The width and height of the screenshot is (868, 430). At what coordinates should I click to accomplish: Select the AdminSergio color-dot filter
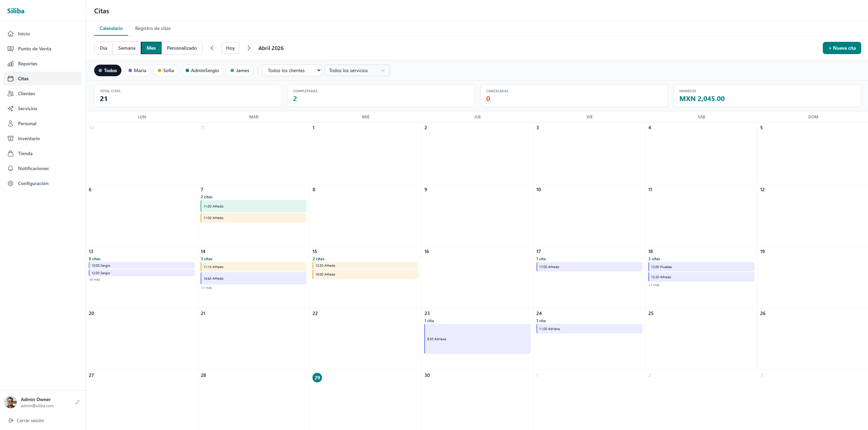tap(202, 70)
